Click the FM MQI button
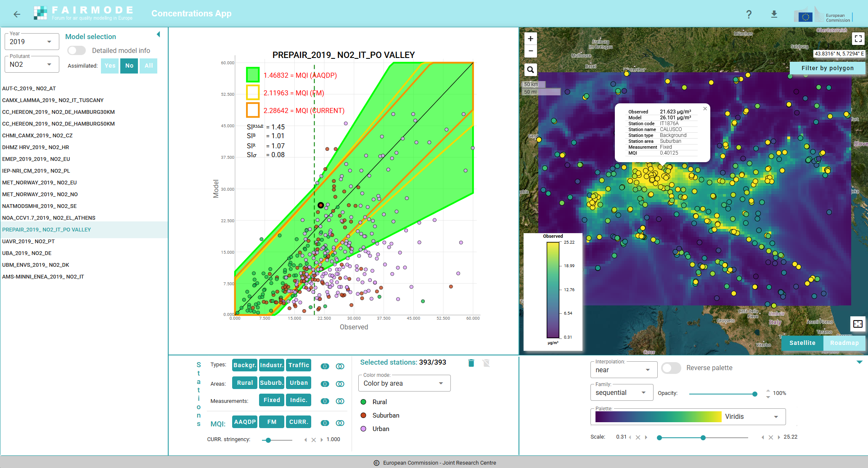 click(x=272, y=422)
